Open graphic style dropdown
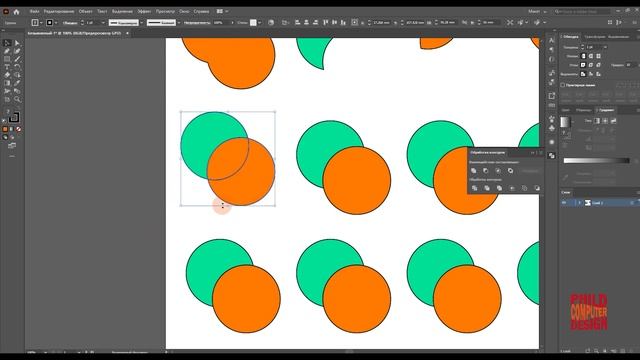This screenshot has height=360, width=640. click(x=260, y=23)
